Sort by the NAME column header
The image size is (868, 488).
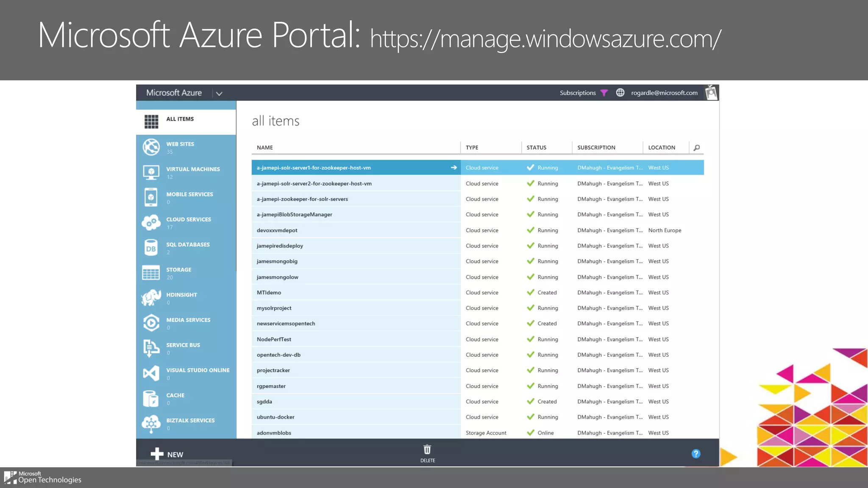[264, 147]
